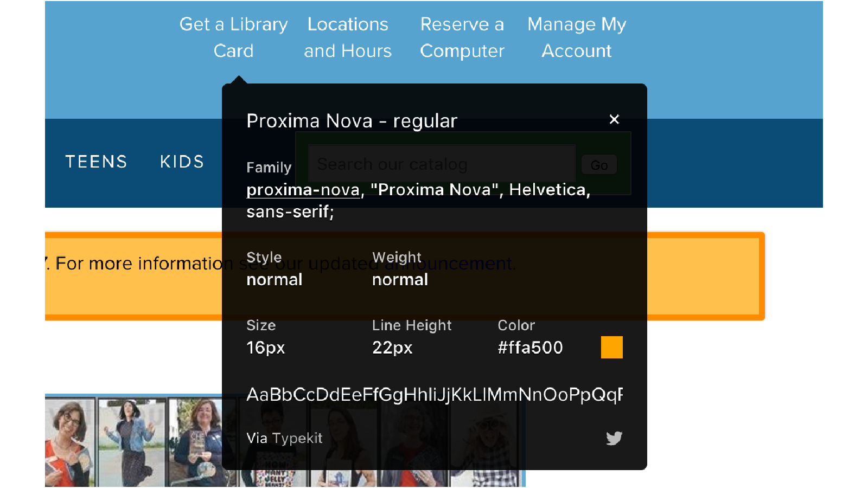Click the Search our catalog field

coord(442,164)
